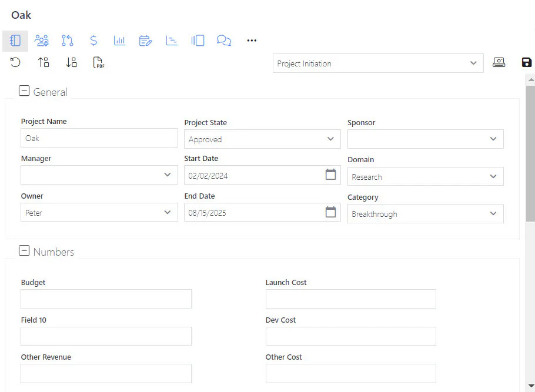Click the undo/reset arrow icon
Image resolution: width=535 pixels, height=392 pixels.
15,62
